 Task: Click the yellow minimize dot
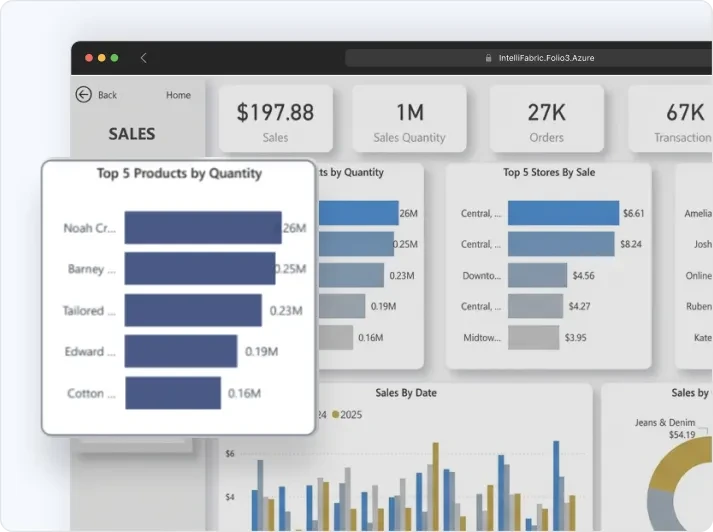(x=102, y=58)
